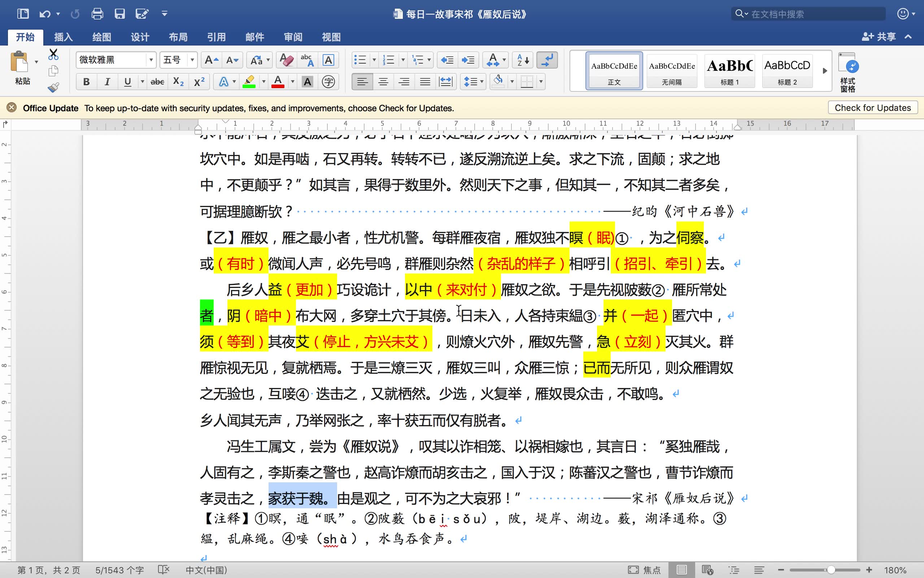Click the 焦点 focus mode button
This screenshot has width=924, height=578.
point(644,570)
